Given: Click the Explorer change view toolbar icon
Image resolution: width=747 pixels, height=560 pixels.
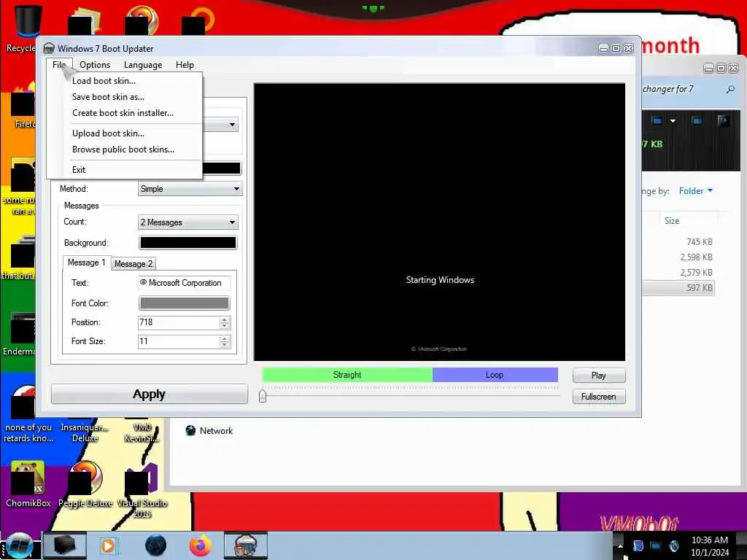Looking at the screenshot, I should 657,121.
